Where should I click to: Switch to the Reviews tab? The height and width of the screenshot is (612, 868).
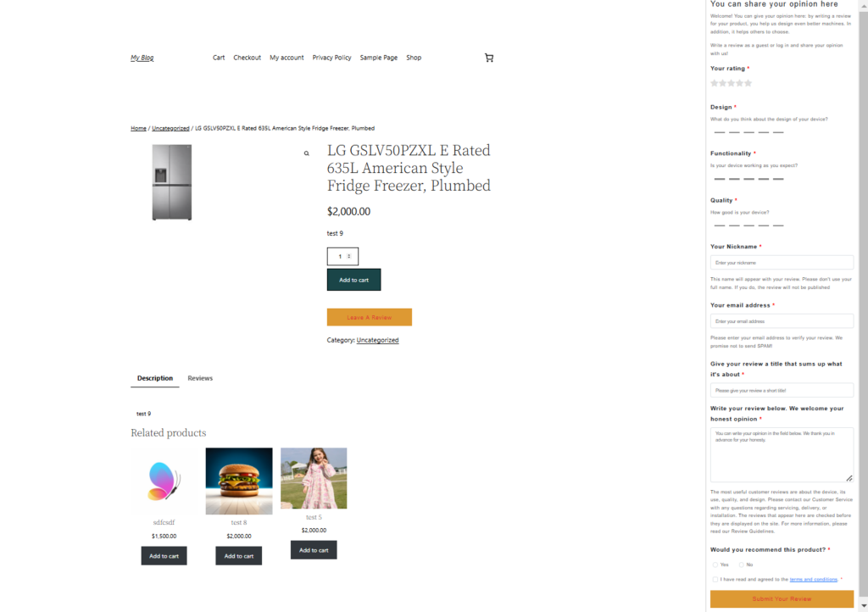[200, 378]
